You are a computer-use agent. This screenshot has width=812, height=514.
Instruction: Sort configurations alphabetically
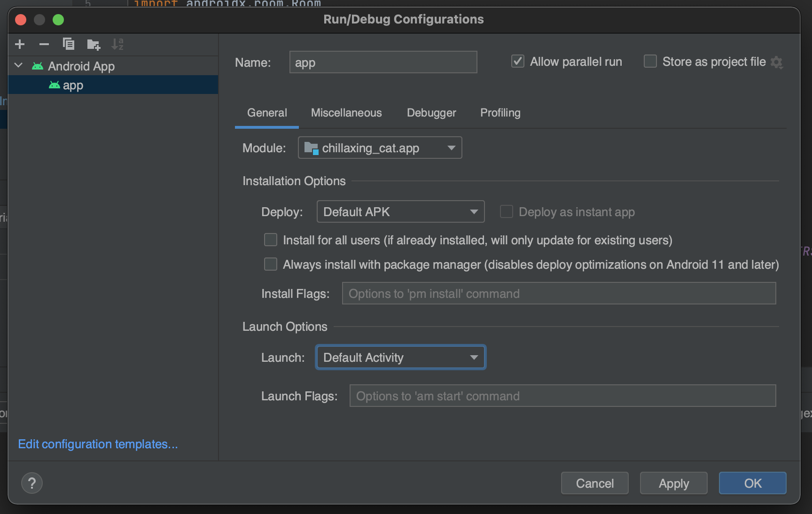pyautogui.click(x=117, y=44)
